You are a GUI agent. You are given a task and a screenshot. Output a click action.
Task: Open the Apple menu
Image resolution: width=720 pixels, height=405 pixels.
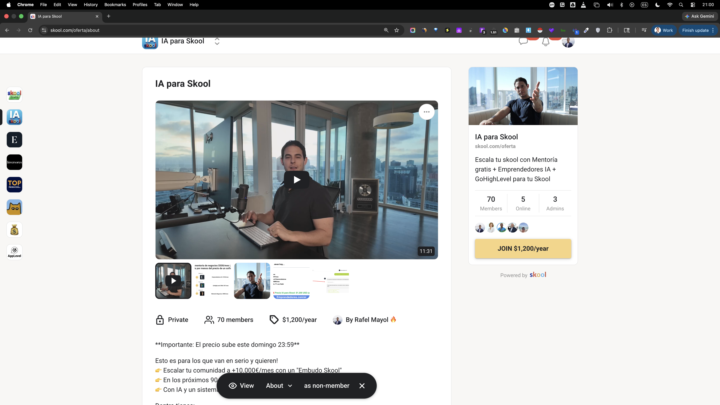pyautogui.click(x=8, y=5)
